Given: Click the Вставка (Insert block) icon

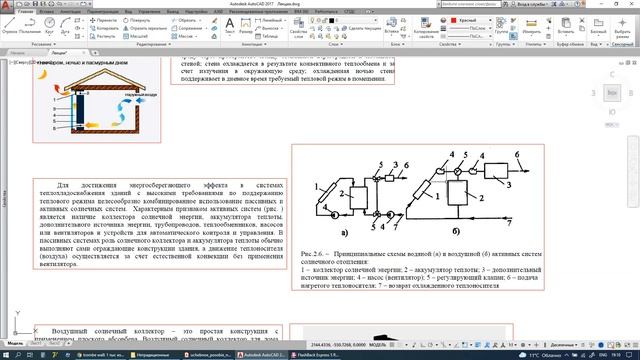Looking at the screenshot, I should pyautogui.click(x=391, y=25).
